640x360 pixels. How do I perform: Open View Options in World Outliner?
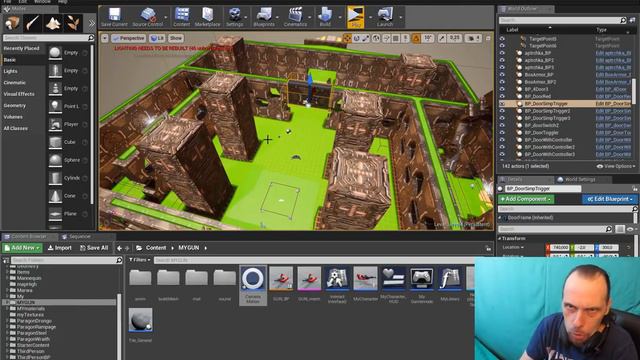pos(616,166)
